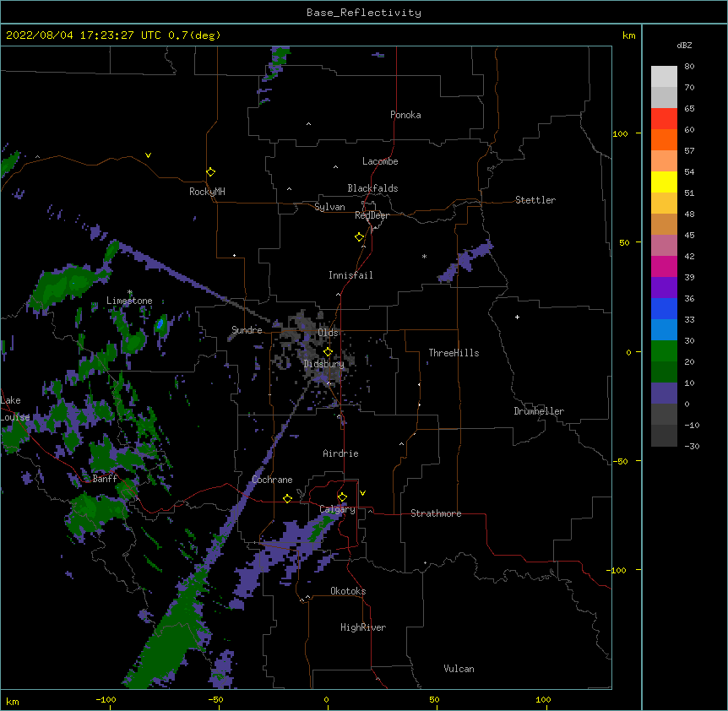This screenshot has height=711, width=728.
Task: Click the km unit label at bottom left
Action: [13, 702]
